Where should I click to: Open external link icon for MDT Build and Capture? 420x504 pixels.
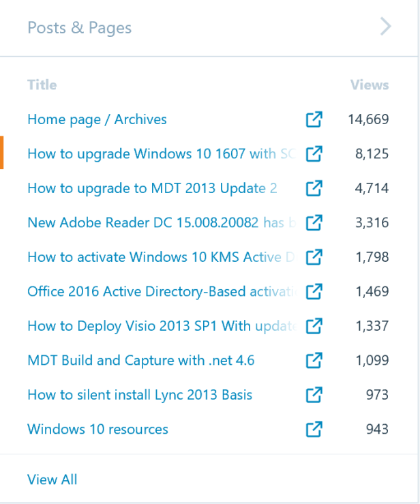coord(314,360)
